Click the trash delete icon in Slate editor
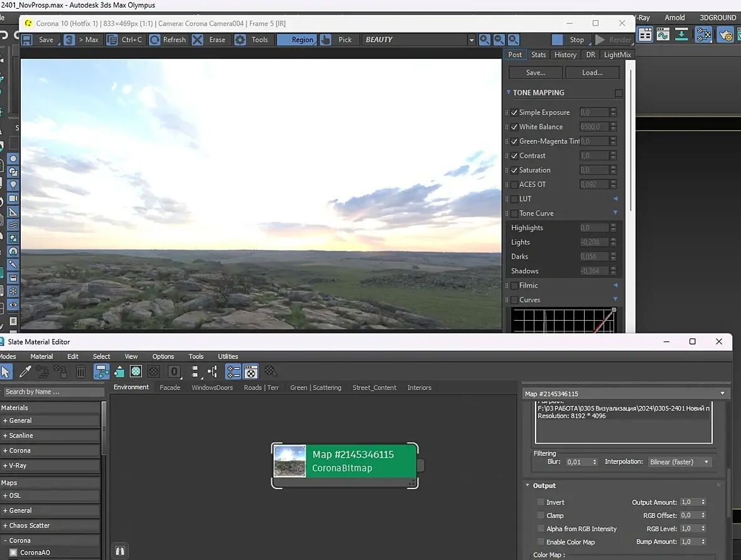The width and height of the screenshot is (741, 560). [x=80, y=372]
